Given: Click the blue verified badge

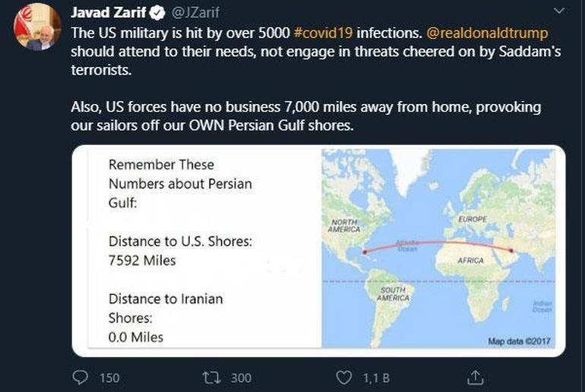Looking at the screenshot, I should 157,13.
